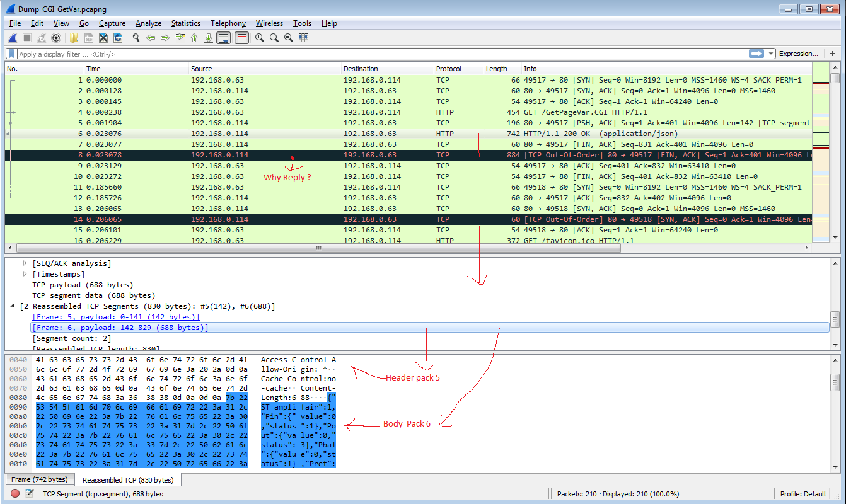The image size is (846, 504).
Task: Toggle auto-scroll during live capture
Action: coord(223,38)
